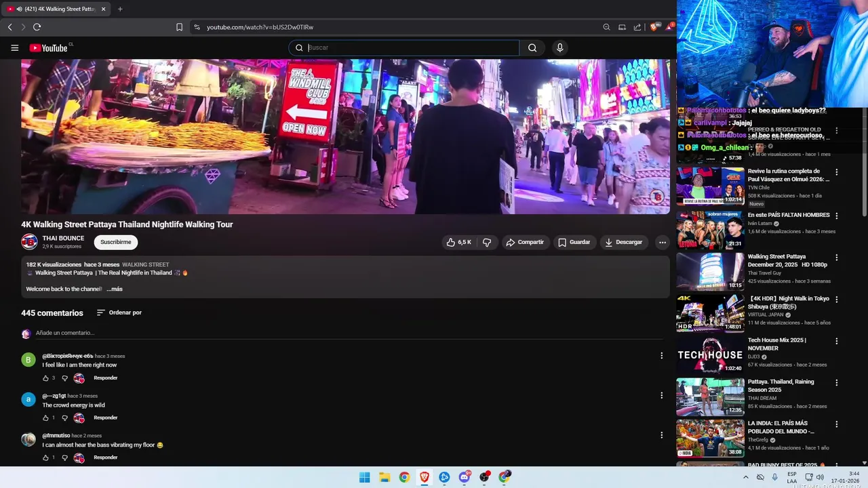
Task: Open the Brave browser taskbar icon
Action: 425,477
